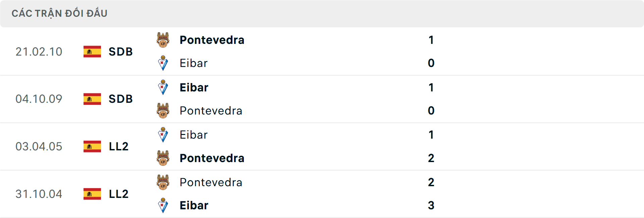Click the Spain flag beside LL2 in 03.04.05
The width and height of the screenshot is (644, 218).
(92, 146)
